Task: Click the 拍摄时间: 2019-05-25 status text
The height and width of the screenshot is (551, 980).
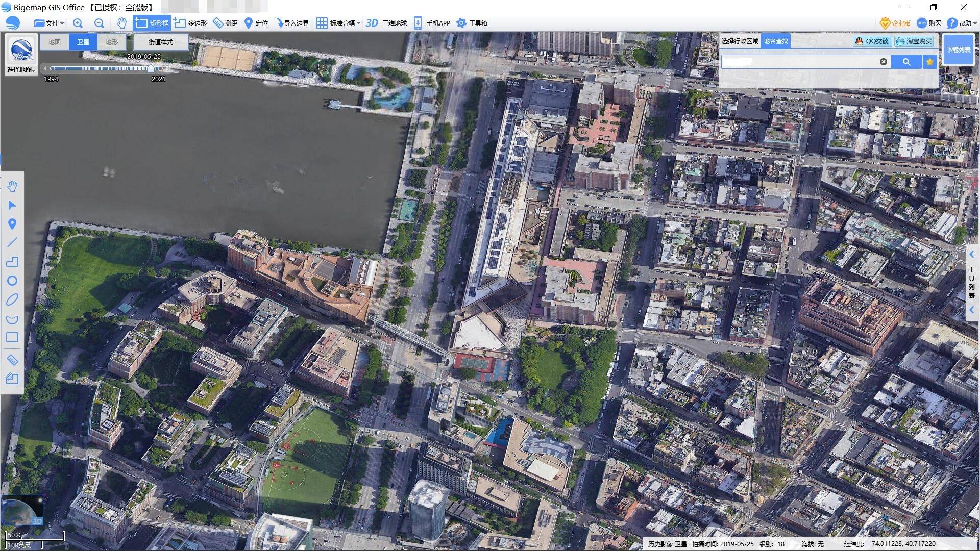Action: pyautogui.click(x=722, y=544)
